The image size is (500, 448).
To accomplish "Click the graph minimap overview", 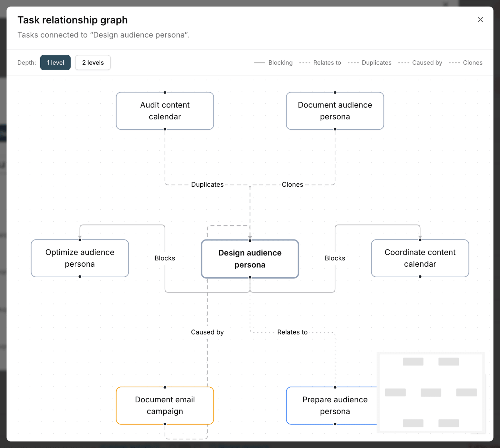I will coord(431,392).
